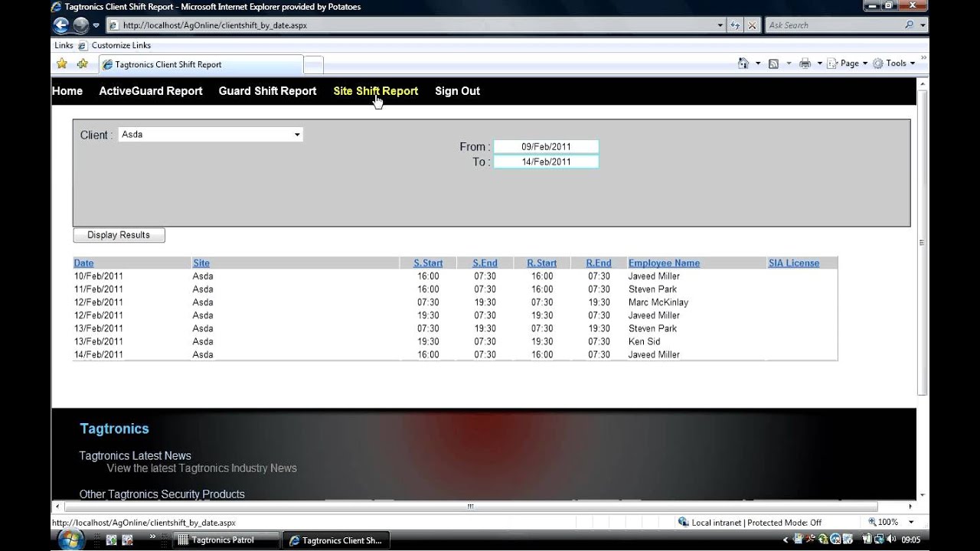Viewport: 980px width, 551px height.
Task: Click the Customize Links favicon
Action: [x=83, y=45]
